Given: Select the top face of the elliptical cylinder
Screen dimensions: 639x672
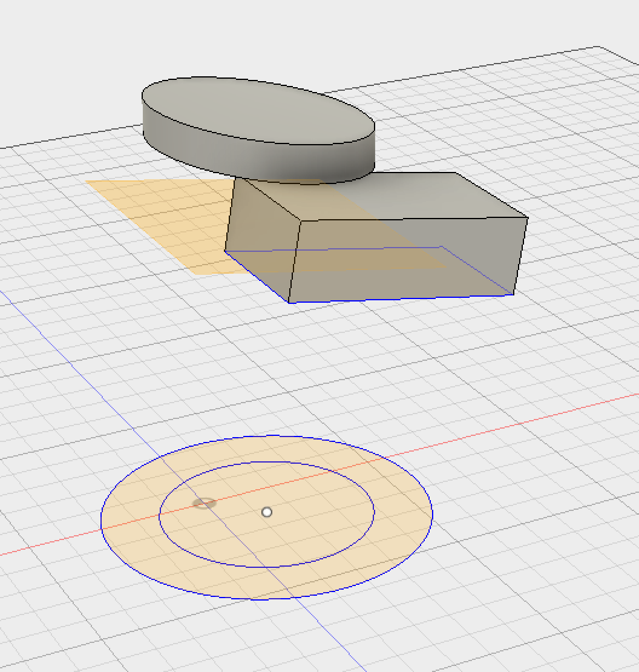Looking at the screenshot, I should 258,111.
